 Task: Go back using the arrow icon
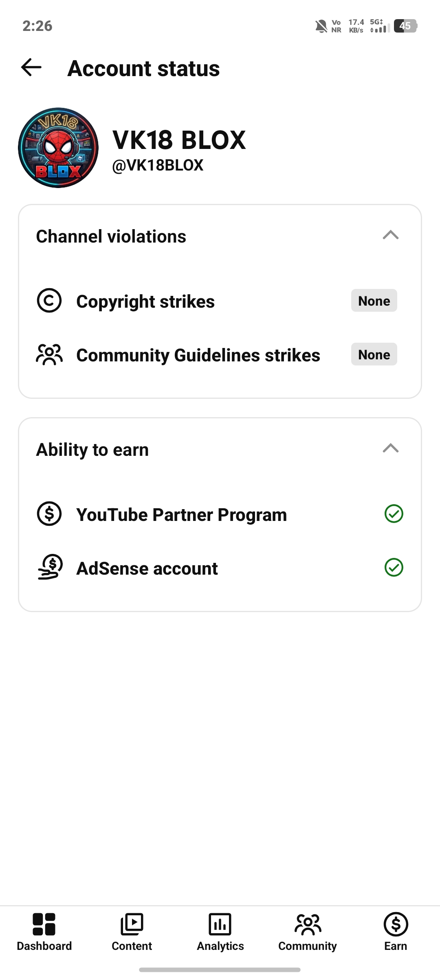point(31,68)
